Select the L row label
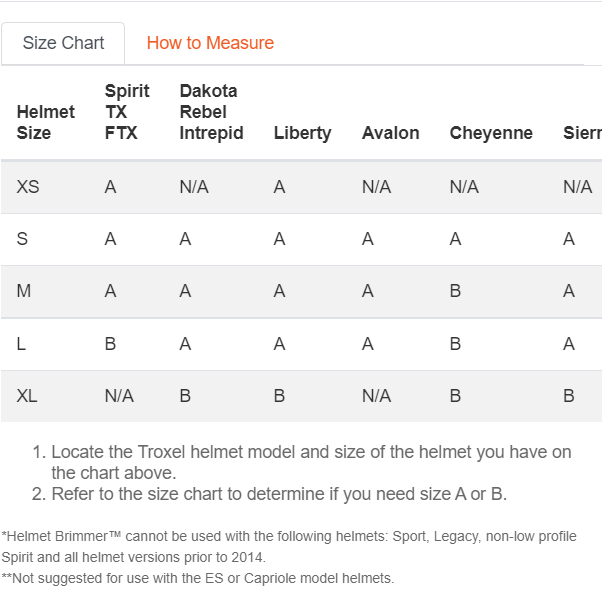The width and height of the screenshot is (602, 604). point(21,344)
